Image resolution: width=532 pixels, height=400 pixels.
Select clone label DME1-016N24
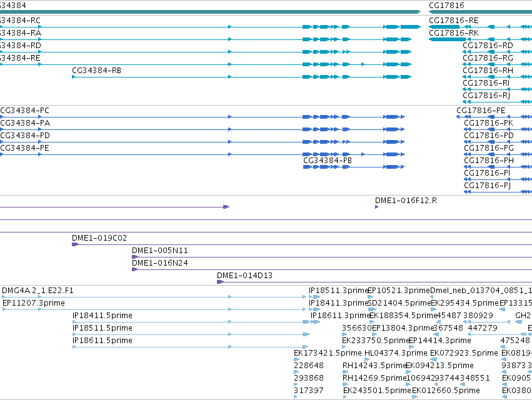pyautogui.click(x=160, y=263)
